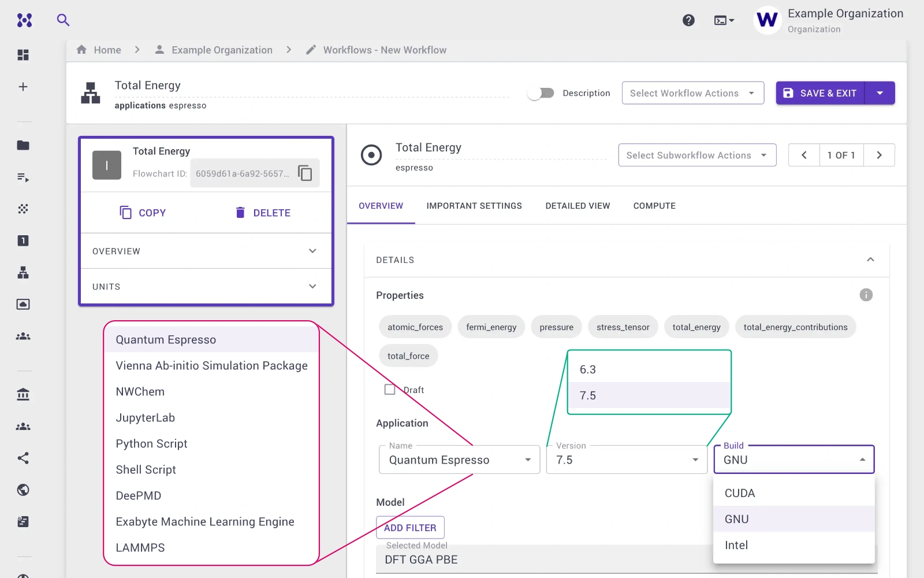Open Example Organization breadcrumb link
This screenshot has width=924, height=578.
(222, 50)
